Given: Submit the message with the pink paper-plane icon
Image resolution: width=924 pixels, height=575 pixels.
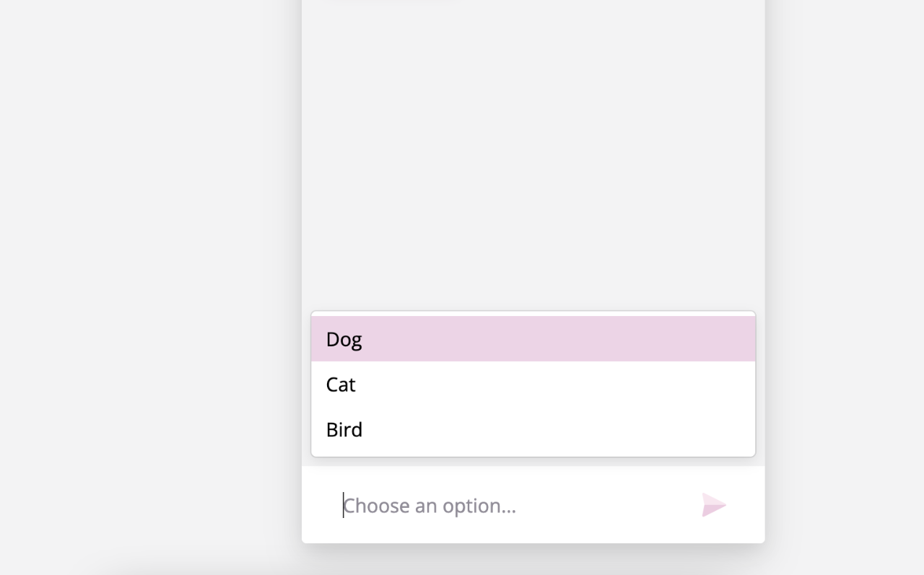Looking at the screenshot, I should point(714,505).
